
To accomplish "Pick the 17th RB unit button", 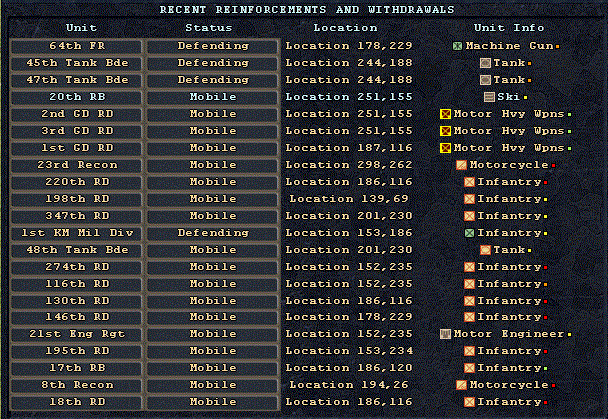I will point(76,368).
